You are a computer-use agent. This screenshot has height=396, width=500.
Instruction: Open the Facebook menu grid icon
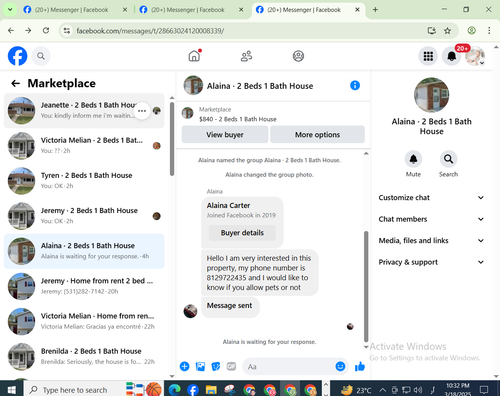tap(428, 56)
